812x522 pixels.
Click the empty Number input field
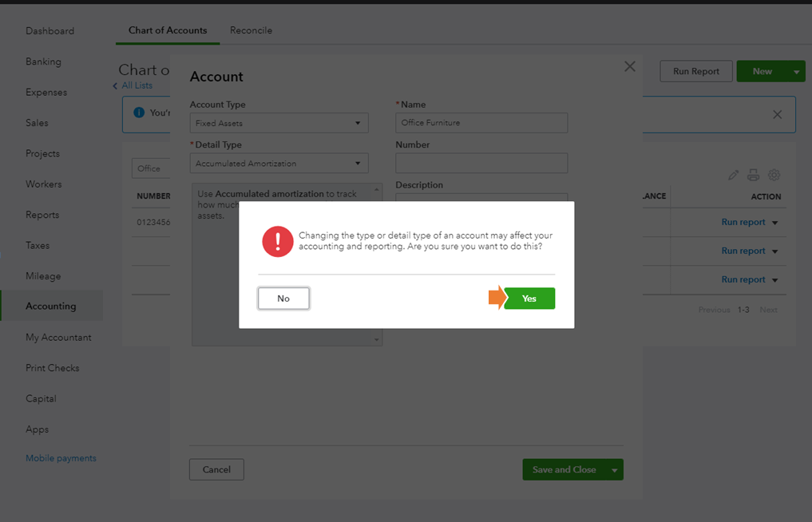pos(481,163)
